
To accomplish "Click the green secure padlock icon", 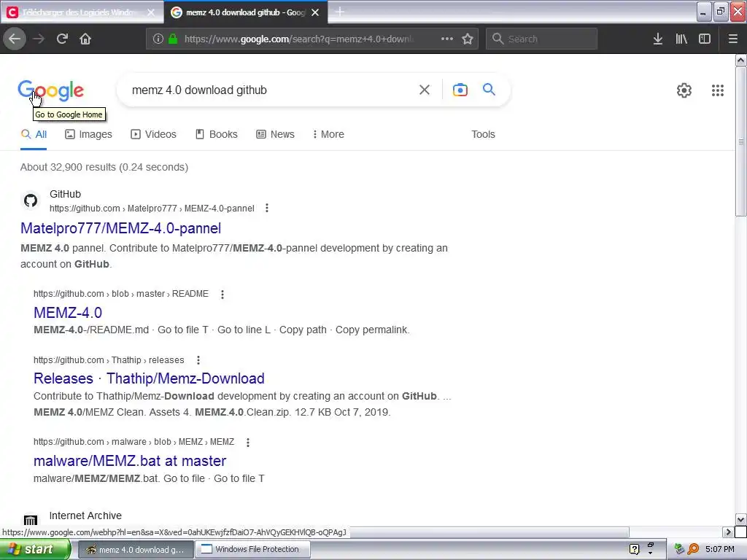I will (173, 39).
